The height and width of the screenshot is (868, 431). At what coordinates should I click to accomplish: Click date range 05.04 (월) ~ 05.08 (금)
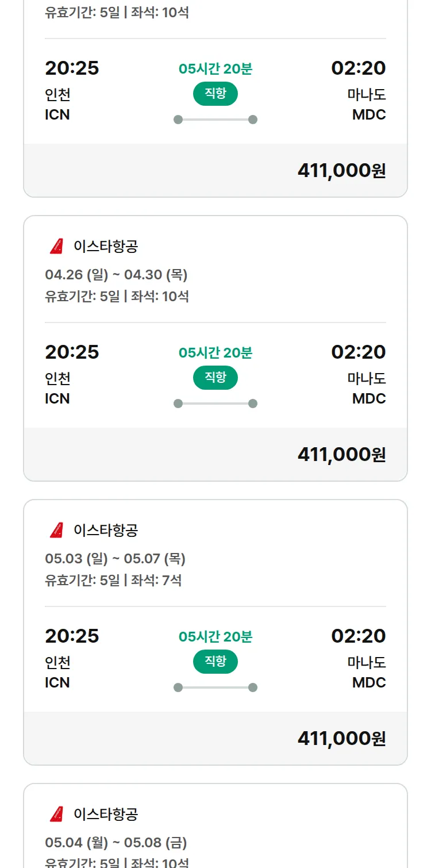tap(116, 843)
